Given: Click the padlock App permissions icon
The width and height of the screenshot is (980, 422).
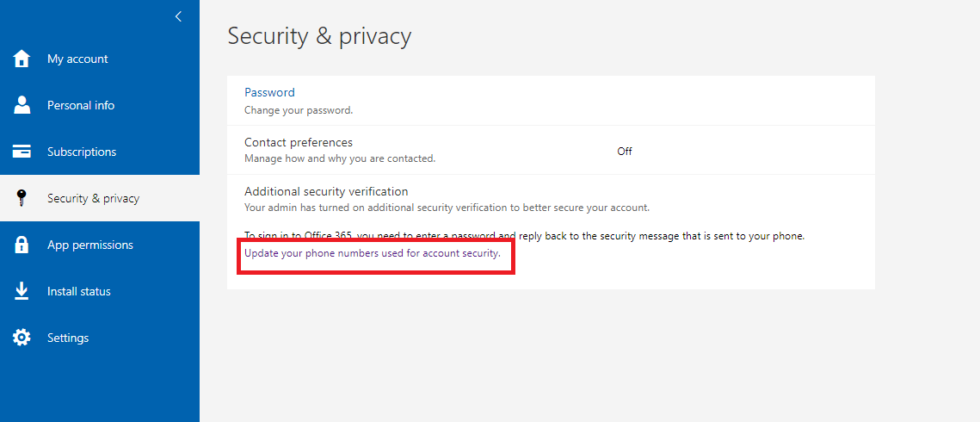Looking at the screenshot, I should pyautogui.click(x=22, y=245).
